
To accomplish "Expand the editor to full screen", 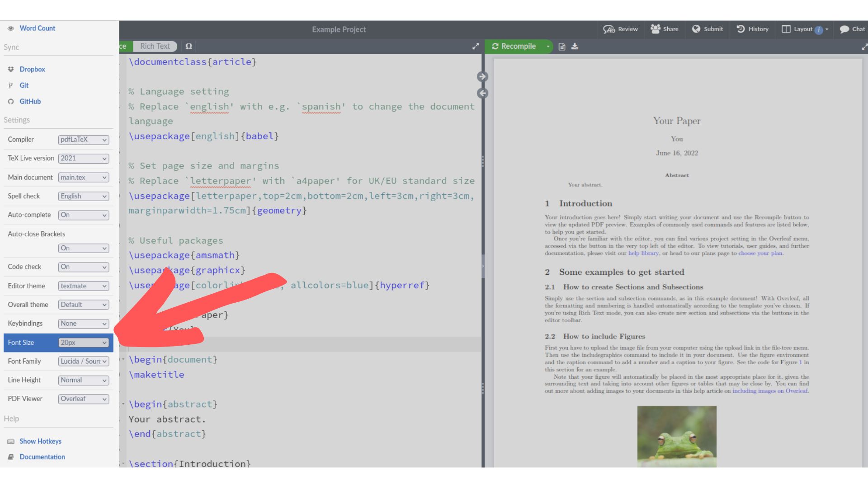I will (476, 46).
